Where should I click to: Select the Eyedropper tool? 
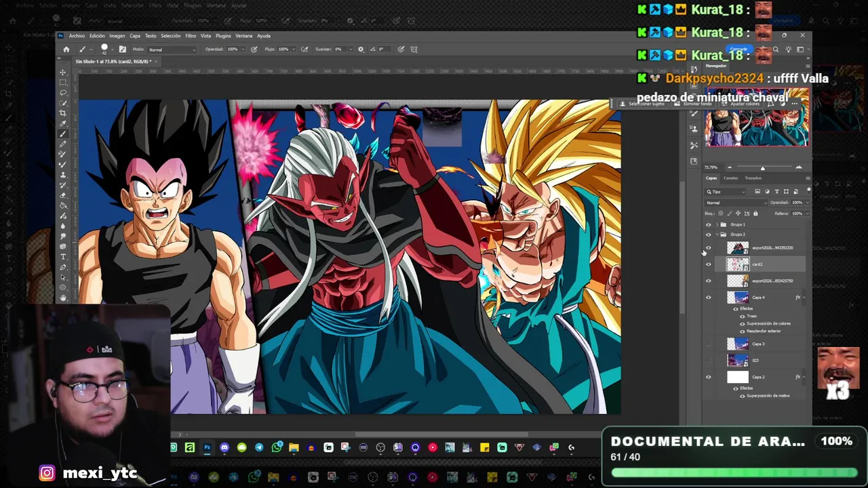63,123
